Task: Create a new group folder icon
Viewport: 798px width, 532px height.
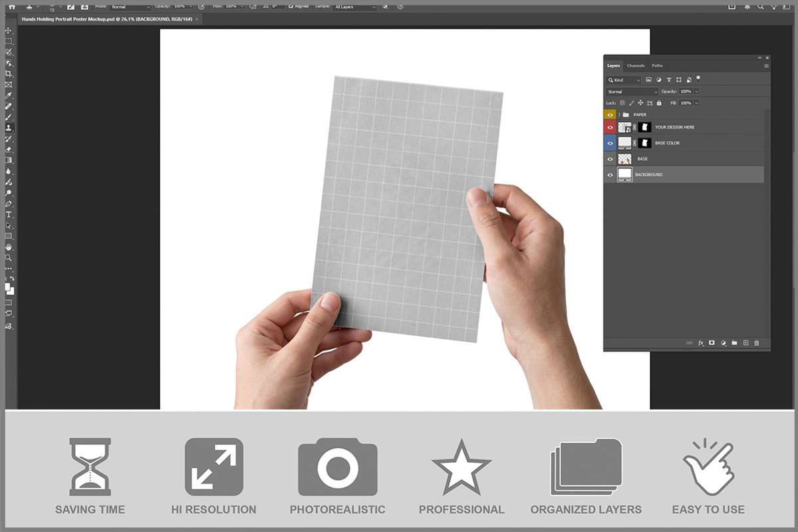Action: point(734,342)
